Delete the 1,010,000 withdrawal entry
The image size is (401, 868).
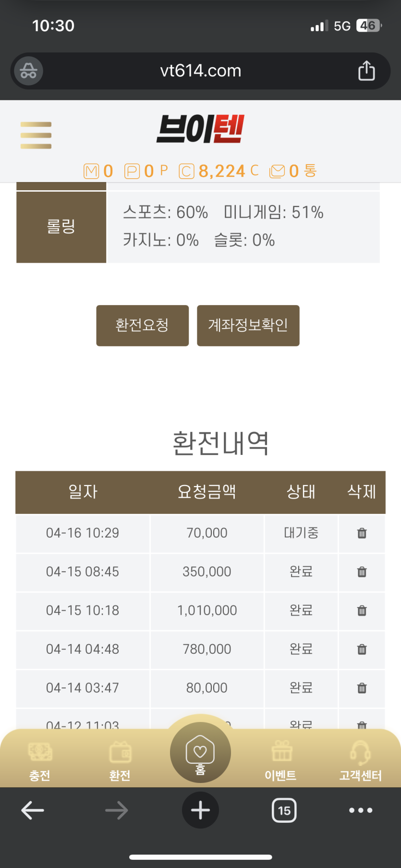coord(362,611)
